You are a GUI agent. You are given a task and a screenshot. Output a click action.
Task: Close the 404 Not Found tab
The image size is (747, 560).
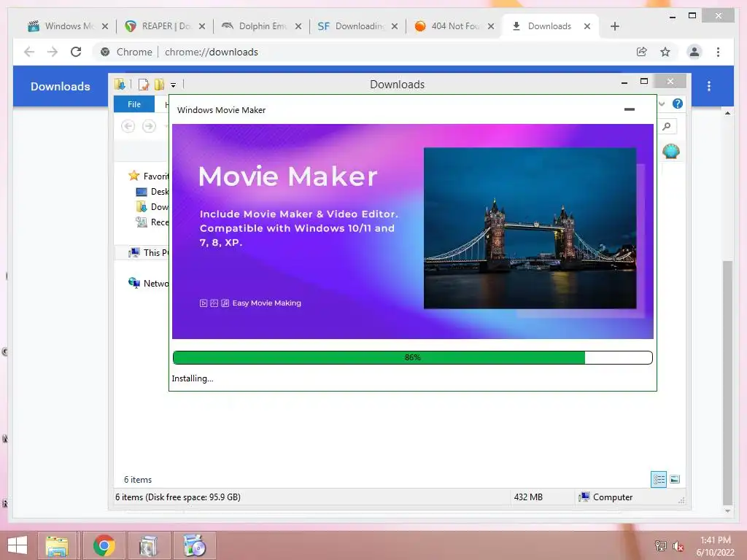(491, 26)
